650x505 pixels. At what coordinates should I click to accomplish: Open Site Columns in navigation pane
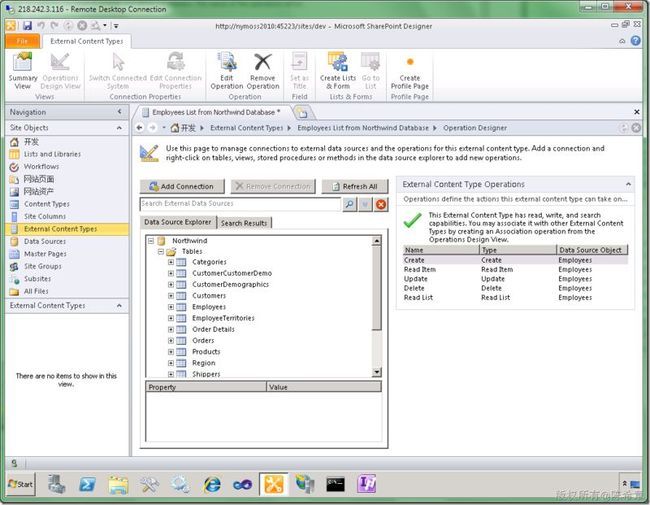tap(45, 216)
